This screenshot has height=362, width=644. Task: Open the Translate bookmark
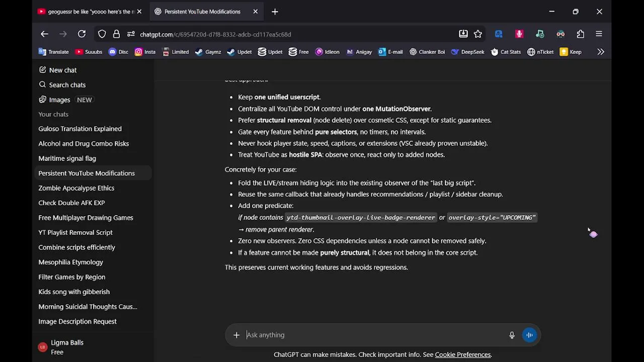pos(53,52)
